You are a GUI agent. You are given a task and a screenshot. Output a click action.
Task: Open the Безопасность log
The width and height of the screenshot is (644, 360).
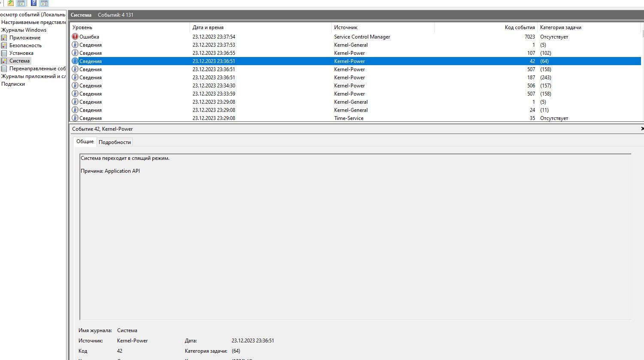coord(26,45)
